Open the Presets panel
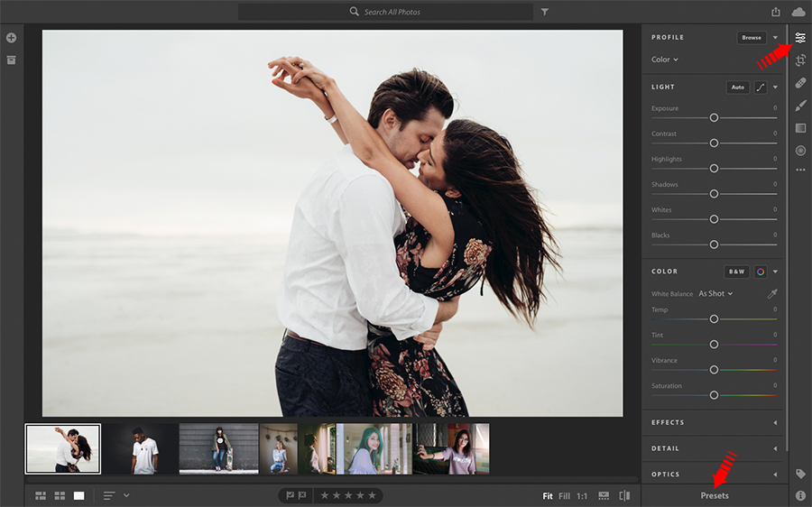Screen dimensions: 812x507 click(715, 496)
